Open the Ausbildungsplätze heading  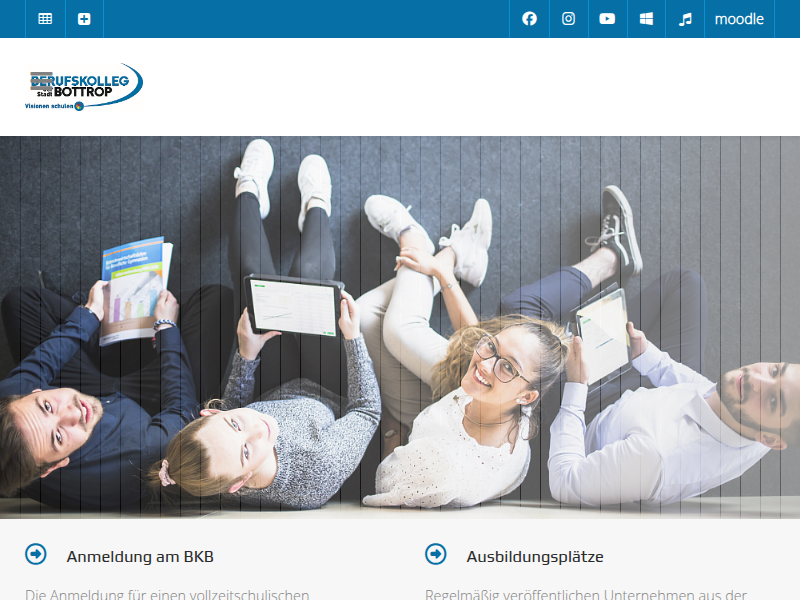(535, 557)
